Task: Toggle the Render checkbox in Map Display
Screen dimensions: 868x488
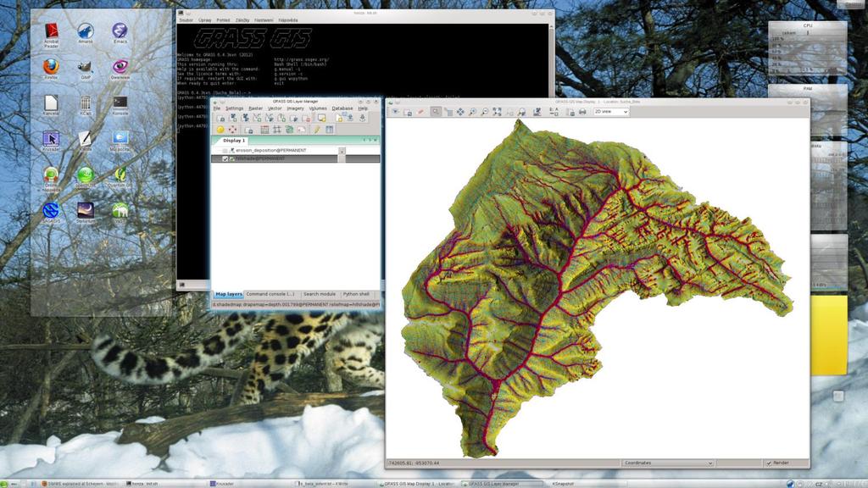Action: point(769,463)
